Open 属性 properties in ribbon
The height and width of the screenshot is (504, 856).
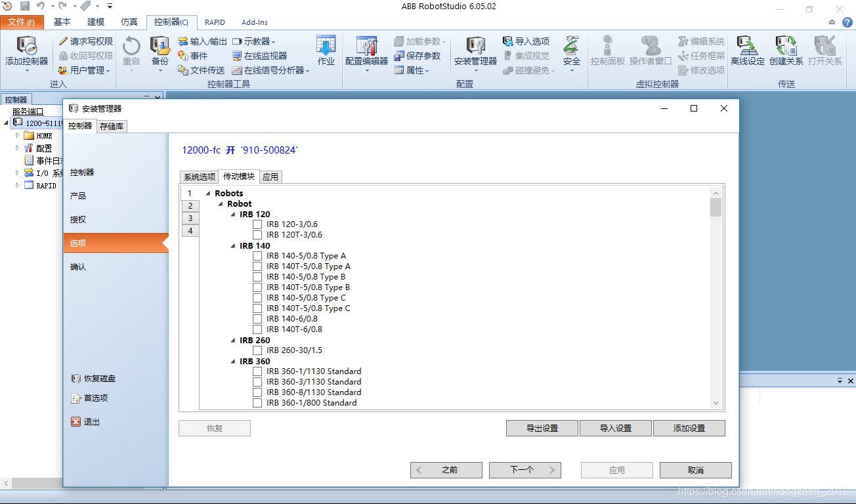coord(412,70)
